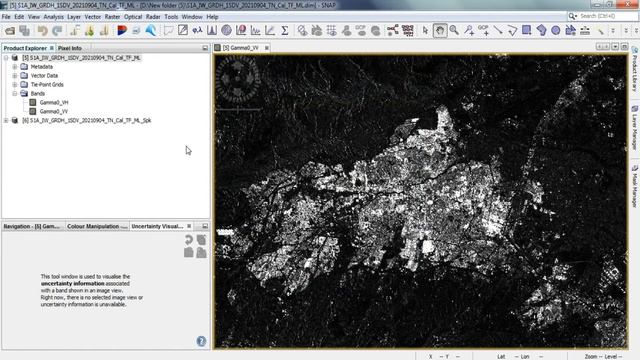The width and height of the screenshot is (640, 360).
Task: Select the Panning hand tool
Action: click(440, 31)
